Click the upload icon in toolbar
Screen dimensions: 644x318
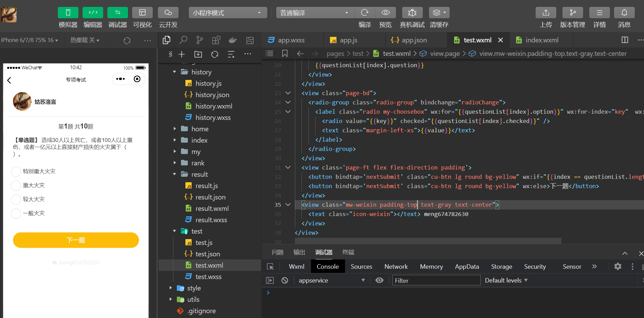pos(546,13)
